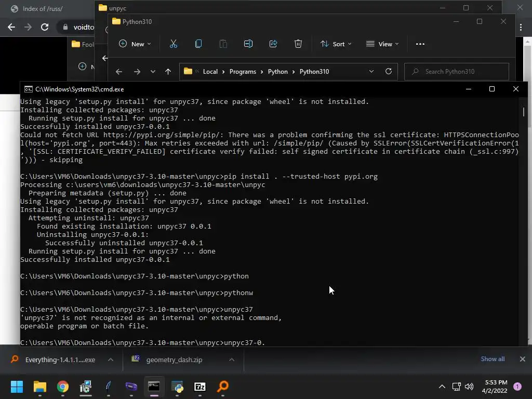Refresh the Python310 folder view

(x=389, y=71)
